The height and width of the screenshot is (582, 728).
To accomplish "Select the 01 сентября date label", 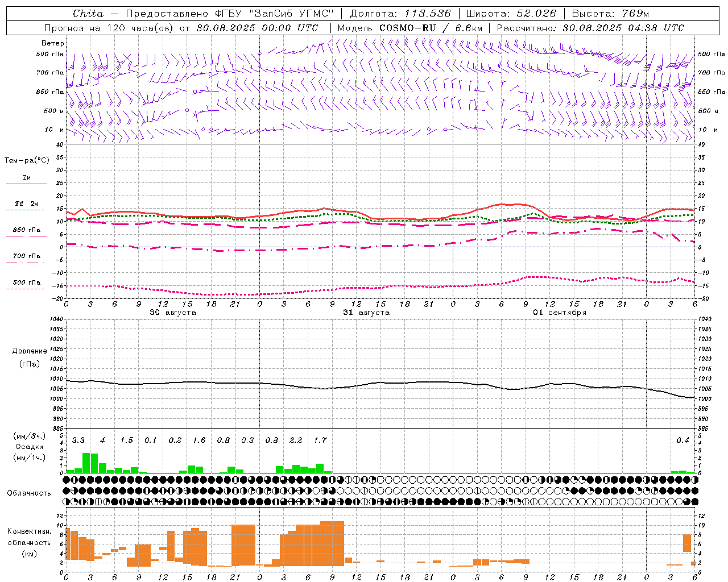I will tap(560, 313).
